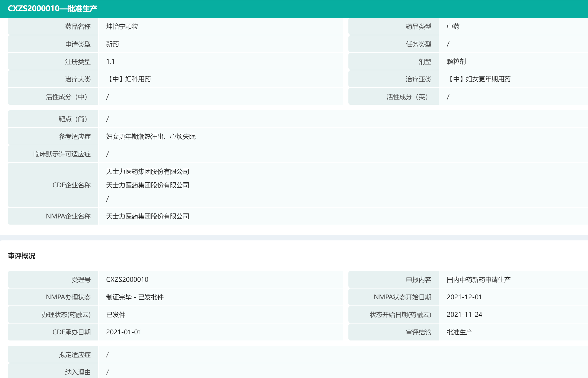Click the NMPA状态开始日期 value 2021-12-01
The width and height of the screenshot is (588, 378).
coord(464,297)
